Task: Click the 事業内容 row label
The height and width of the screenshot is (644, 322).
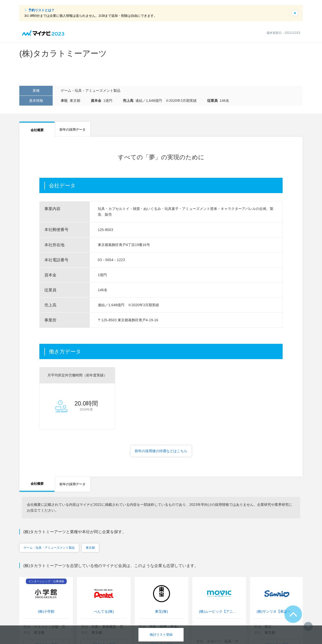Action: [x=52, y=209]
